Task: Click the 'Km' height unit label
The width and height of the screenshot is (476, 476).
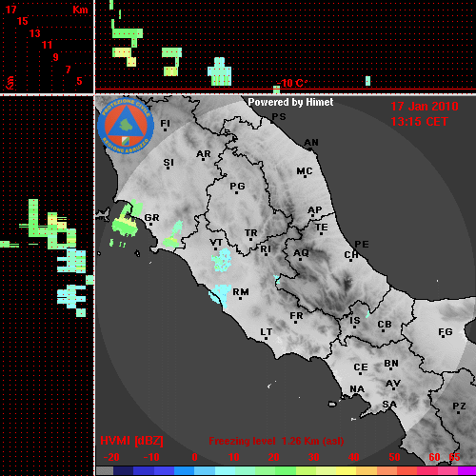Action: tap(80, 10)
